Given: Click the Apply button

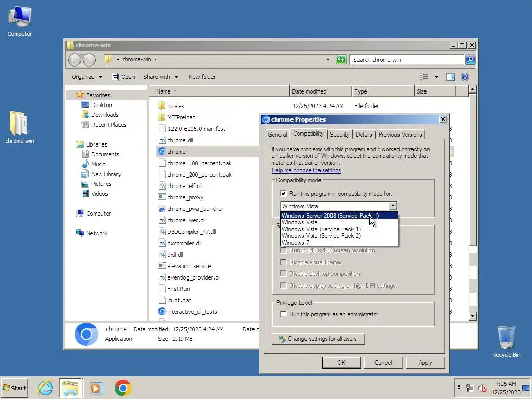Looking at the screenshot, I should (425, 362).
